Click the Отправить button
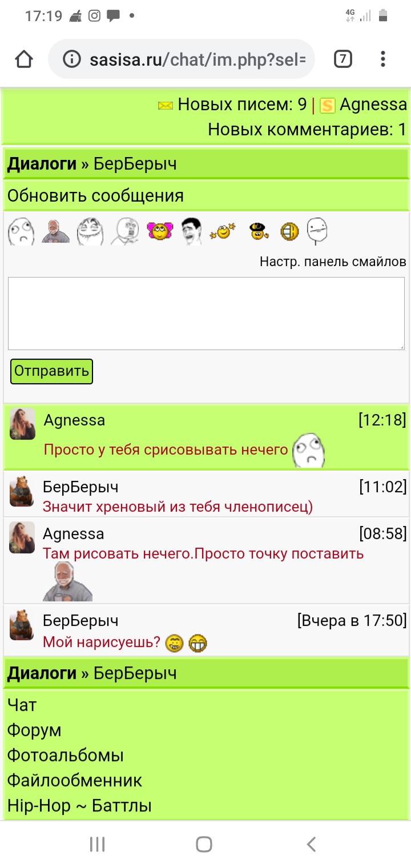Screen dimensions: 411x868 (51, 371)
